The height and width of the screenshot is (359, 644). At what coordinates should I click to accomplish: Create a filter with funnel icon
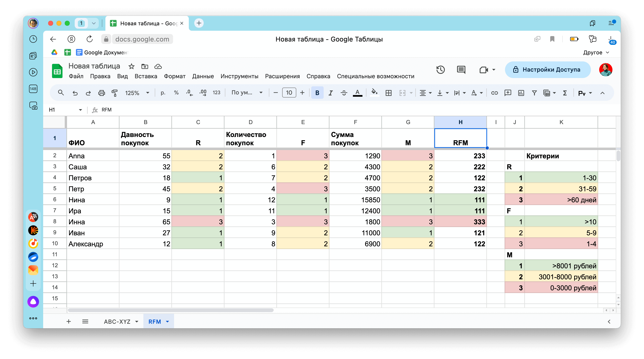(534, 93)
